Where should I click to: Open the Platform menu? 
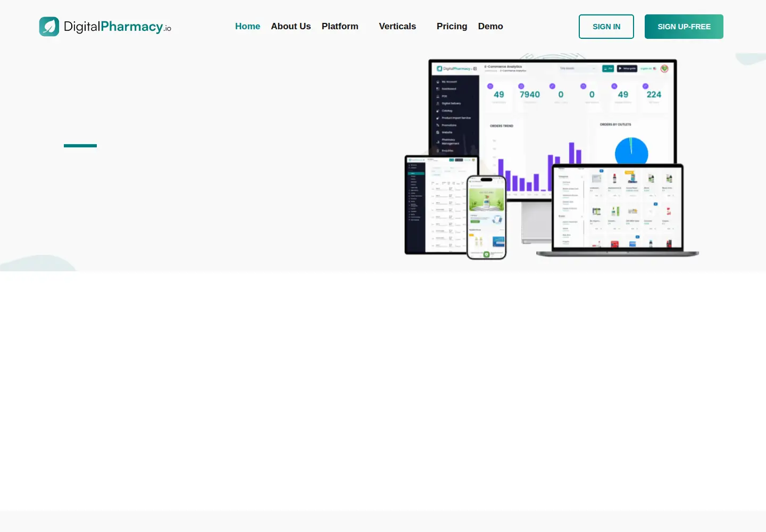(340, 26)
